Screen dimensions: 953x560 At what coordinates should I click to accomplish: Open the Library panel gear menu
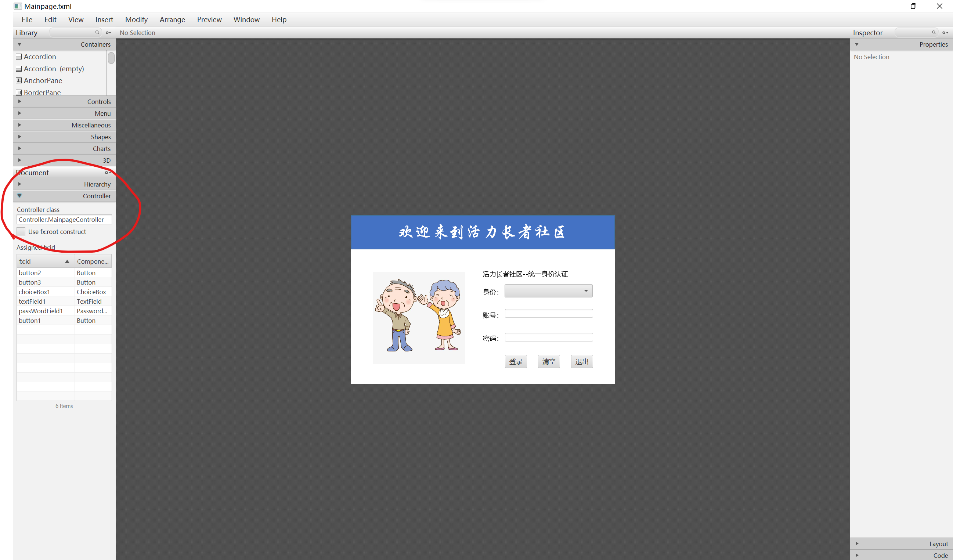(x=109, y=33)
